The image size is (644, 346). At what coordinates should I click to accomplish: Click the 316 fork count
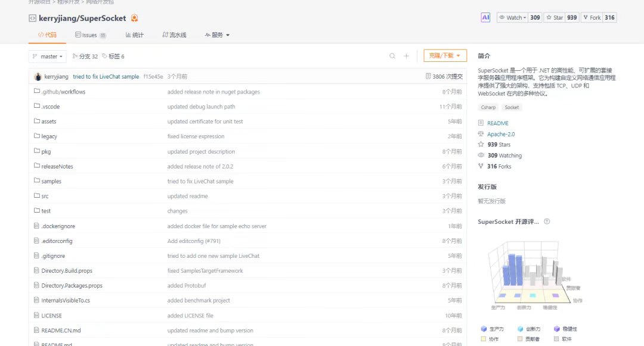click(x=609, y=18)
